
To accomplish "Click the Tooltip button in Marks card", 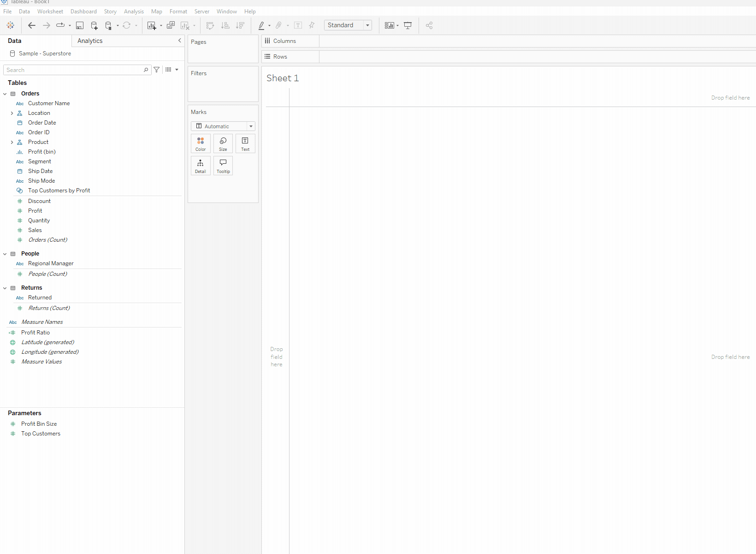I will (x=223, y=166).
